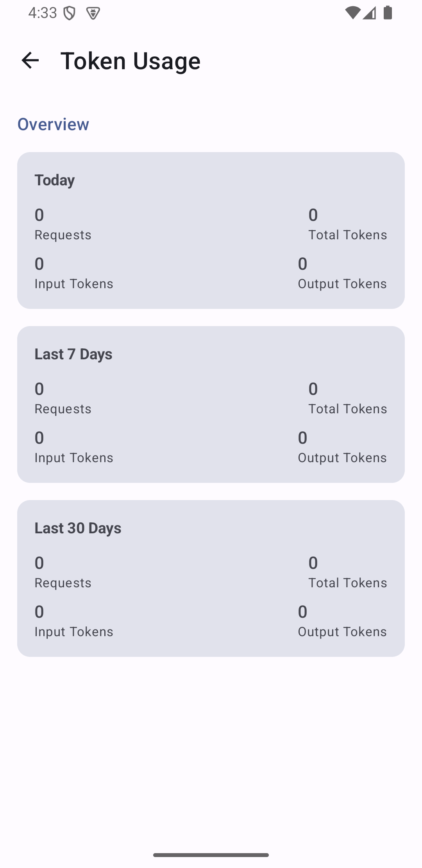
Task: Tap Input Tokens in Today card
Action: (x=74, y=284)
